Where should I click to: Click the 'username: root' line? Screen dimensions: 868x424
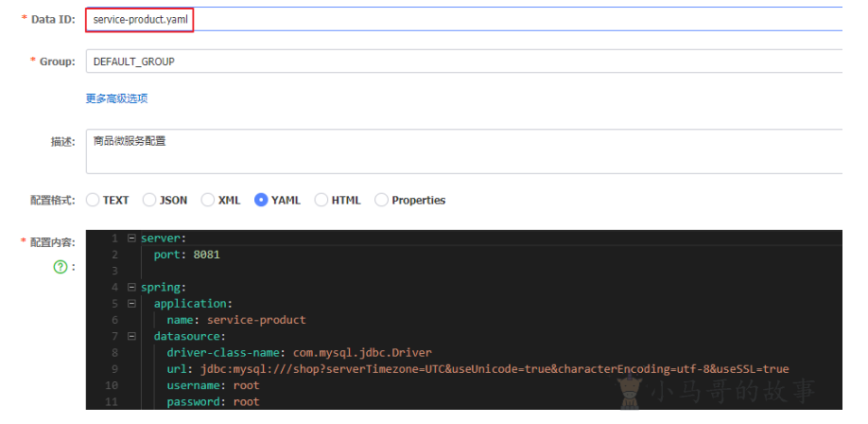213,385
